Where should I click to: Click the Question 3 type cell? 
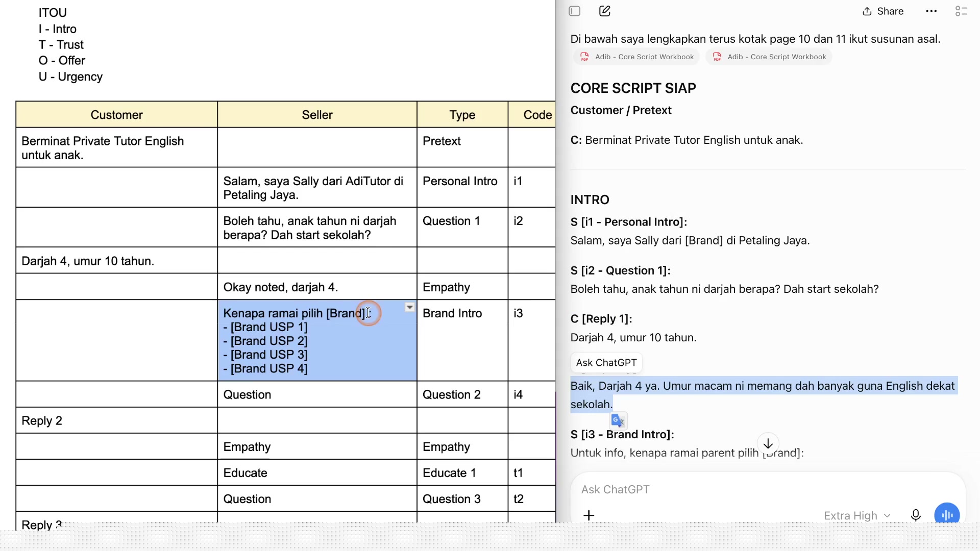tap(462, 499)
